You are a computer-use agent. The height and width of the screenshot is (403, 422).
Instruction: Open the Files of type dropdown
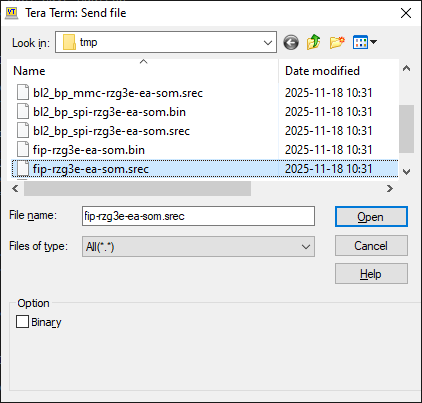[x=306, y=247]
